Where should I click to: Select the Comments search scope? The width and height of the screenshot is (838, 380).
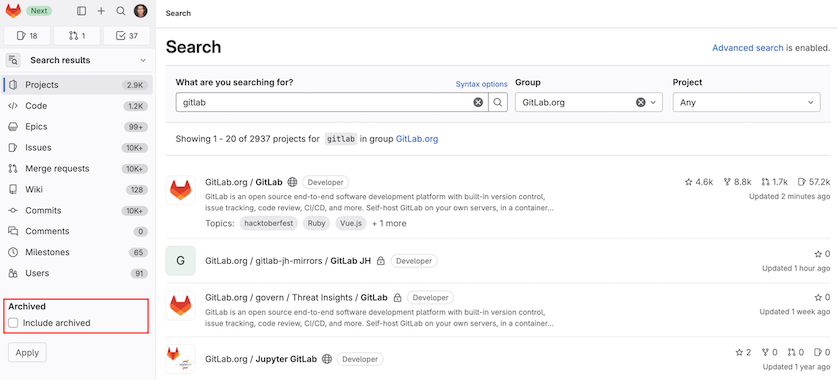point(78,231)
